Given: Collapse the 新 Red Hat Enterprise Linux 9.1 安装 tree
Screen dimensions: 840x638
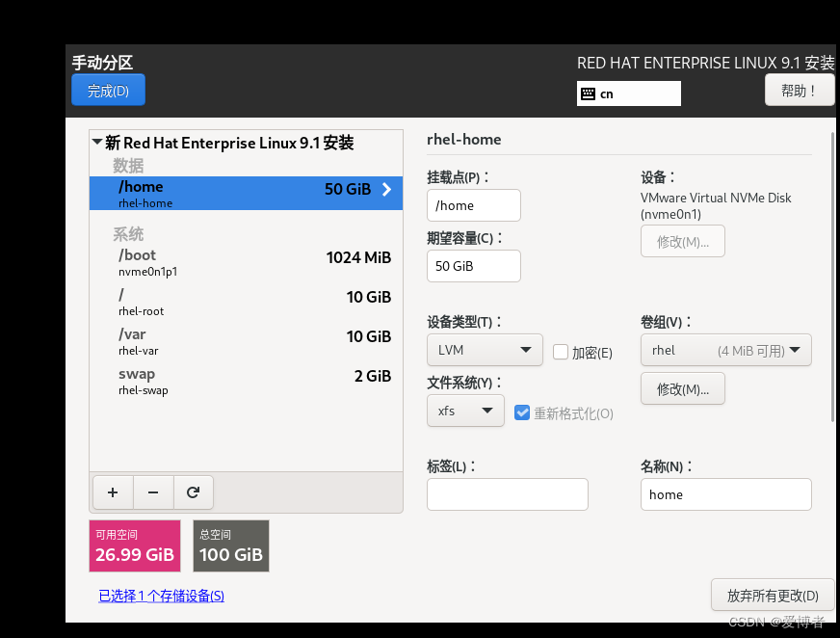Looking at the screenshot, I should click(97, 142).
